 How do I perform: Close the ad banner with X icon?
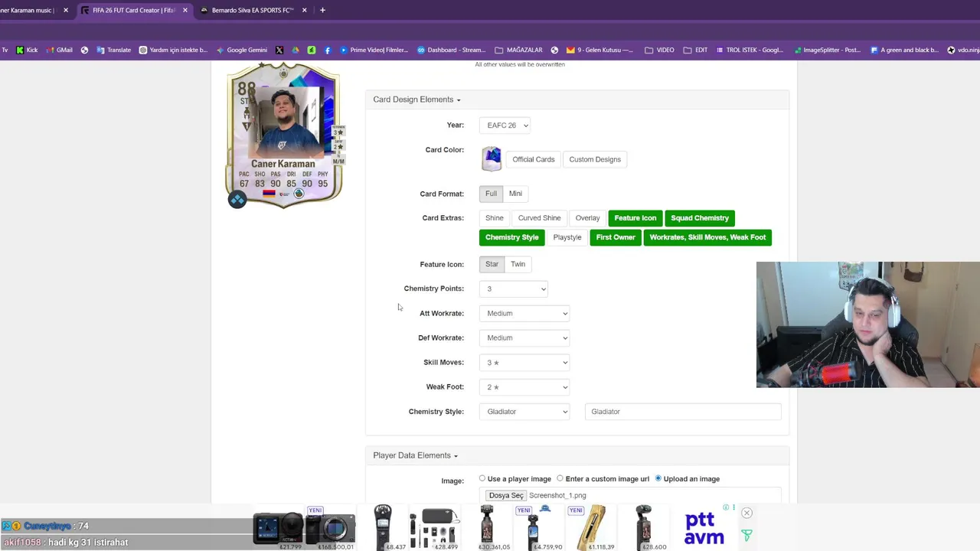(x=746, y=513)
